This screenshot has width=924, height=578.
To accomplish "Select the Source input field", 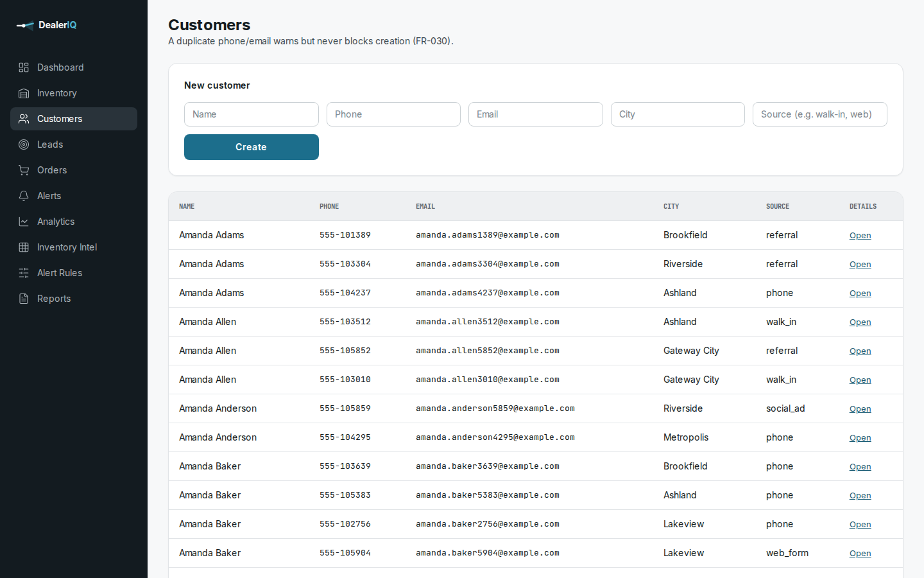I will [x=820, y=114].
